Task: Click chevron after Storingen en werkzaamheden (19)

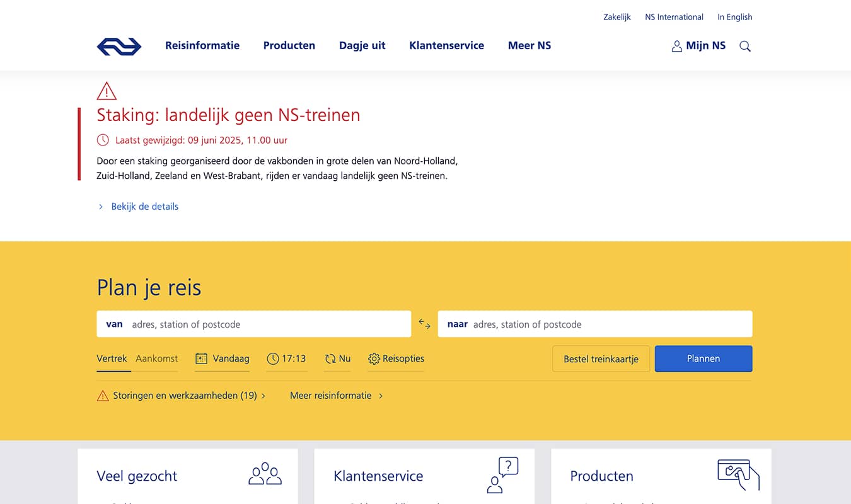Action: tap(263, 396)
